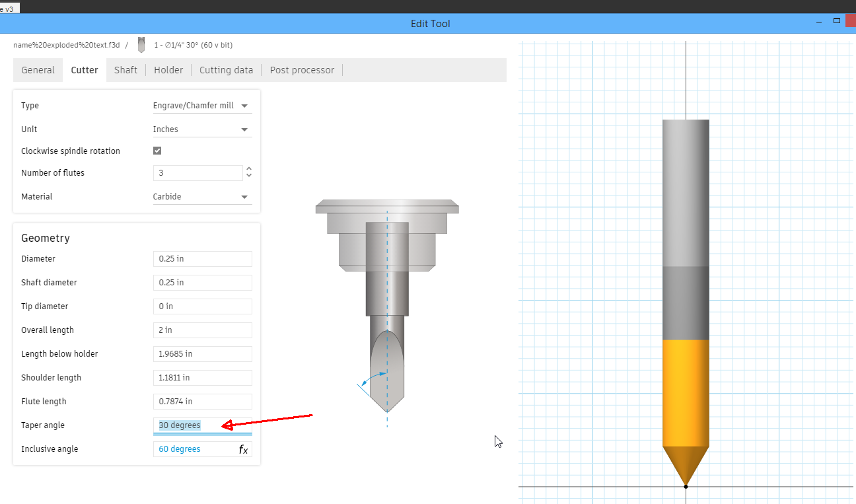856x504 pixels.
Task: Select the 1/4" 30° 60 v bit breadcrumb entry
Action: point(194,44)
